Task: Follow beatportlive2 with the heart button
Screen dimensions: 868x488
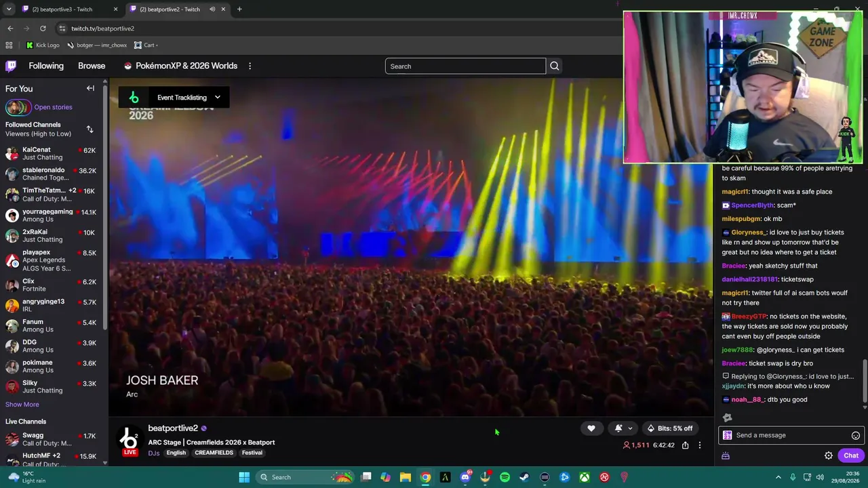Action: (x=591, y=428)
